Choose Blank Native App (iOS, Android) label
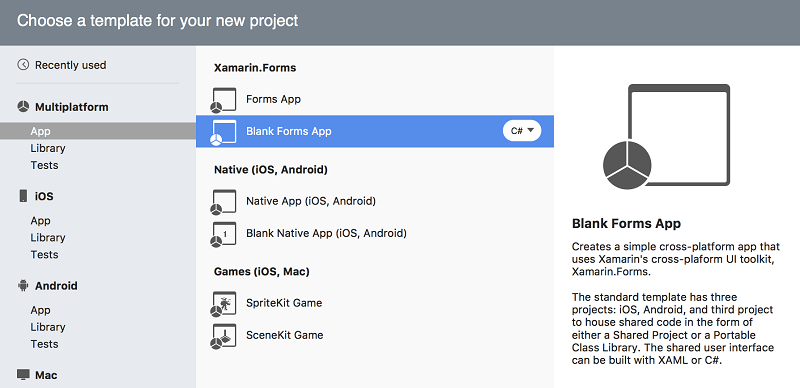Image resolution: width=800 pixels, height=388 pixels. pyautogui.click(x=326, y=233)
